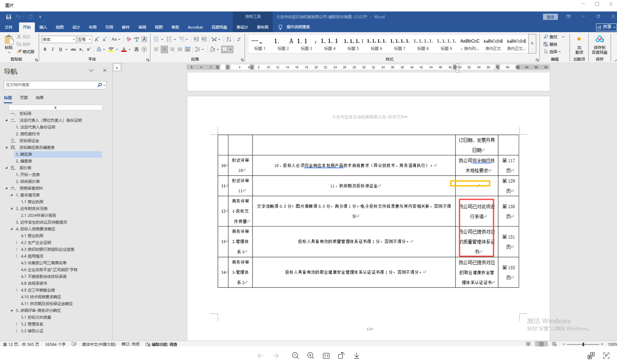Click the 共享 share button
Image resolution: width=617 pixels, height=364 pixels.
pos(606,27)
